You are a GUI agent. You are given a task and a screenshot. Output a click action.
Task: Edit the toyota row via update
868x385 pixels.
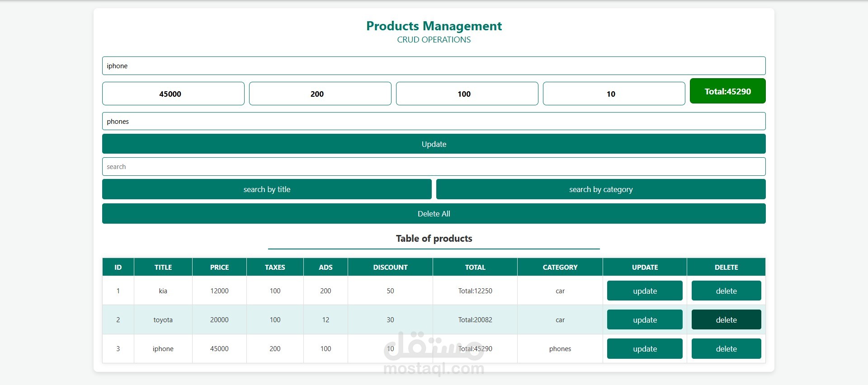[645, 320]
